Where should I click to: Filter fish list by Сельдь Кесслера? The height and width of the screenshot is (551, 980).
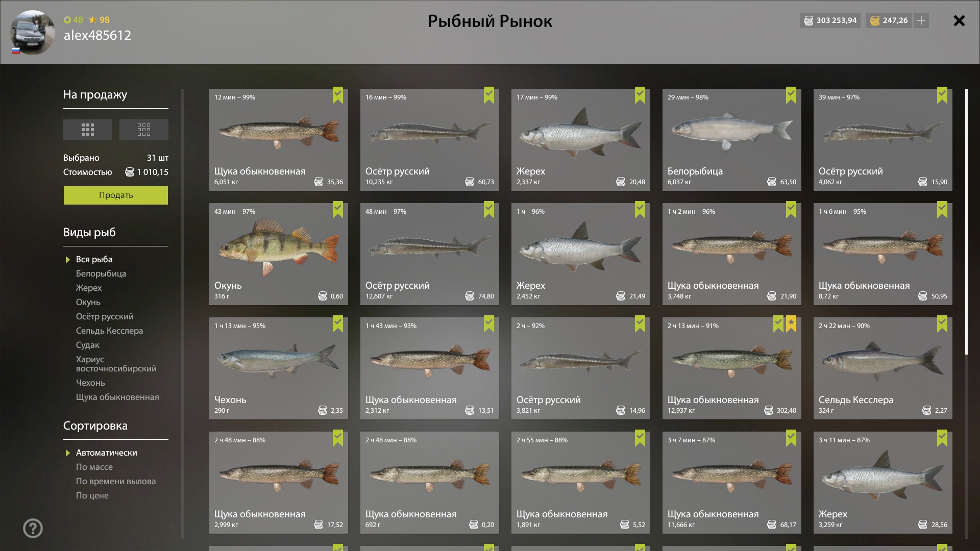[110, 331]
